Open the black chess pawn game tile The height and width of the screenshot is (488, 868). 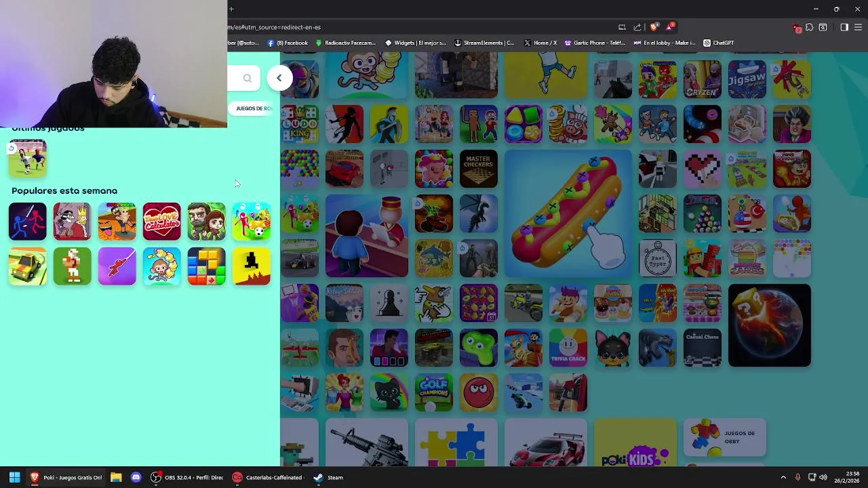coord(389,303)
